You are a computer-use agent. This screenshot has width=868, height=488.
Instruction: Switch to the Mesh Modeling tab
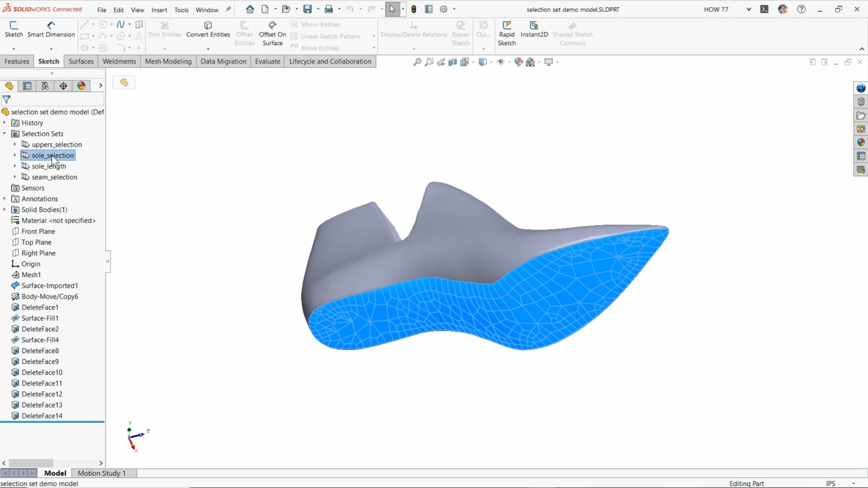click(x=168, y=61)
